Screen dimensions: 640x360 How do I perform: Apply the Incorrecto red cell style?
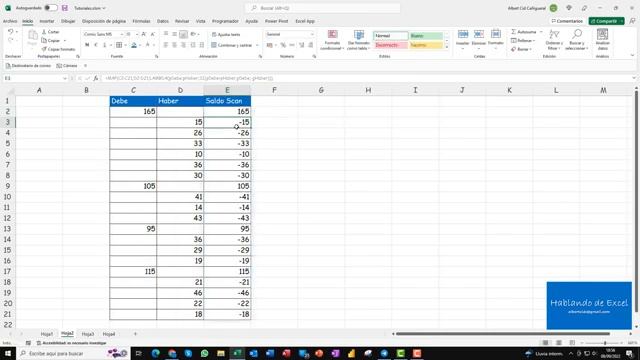tap(390, 45)
